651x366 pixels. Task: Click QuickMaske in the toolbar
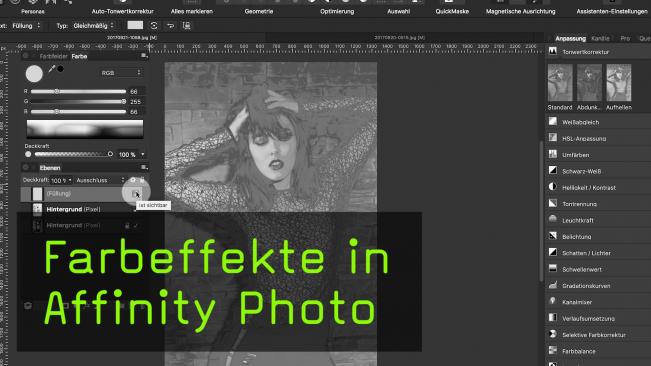[452, 11]
